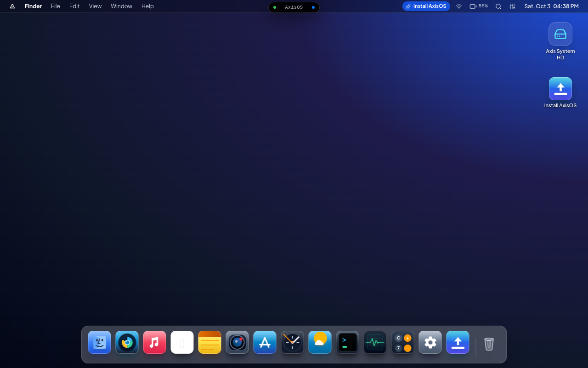
Task: Open the Edit menu
Action: [74, 6]
